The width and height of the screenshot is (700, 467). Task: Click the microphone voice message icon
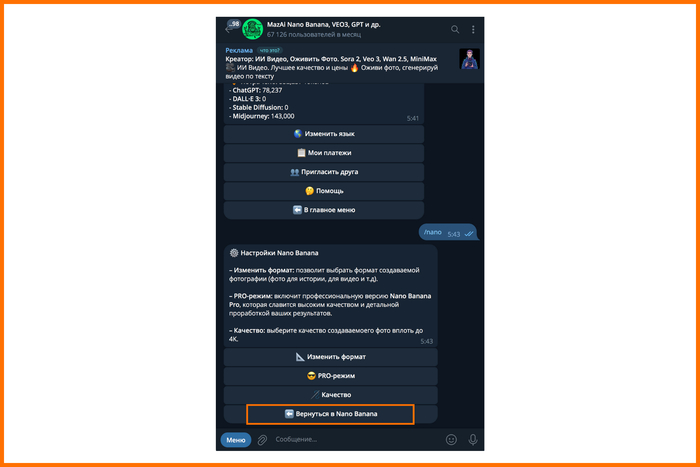point(473,440)
